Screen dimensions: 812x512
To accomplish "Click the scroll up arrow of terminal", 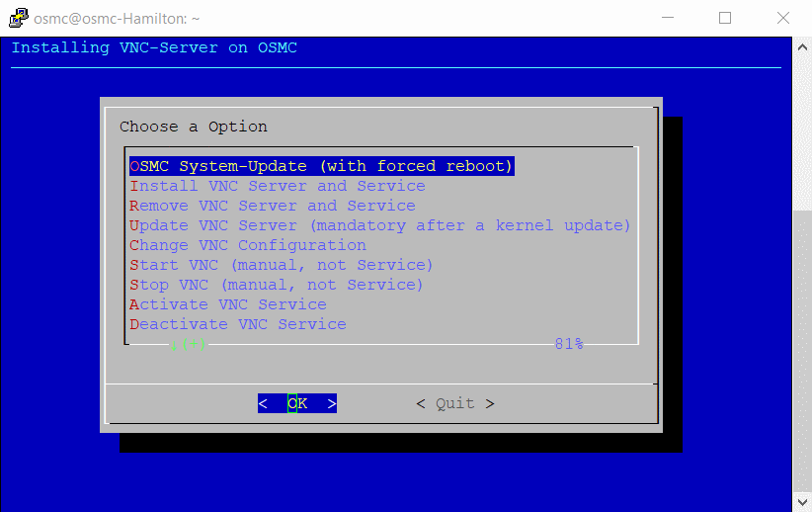I will point(802,47).
